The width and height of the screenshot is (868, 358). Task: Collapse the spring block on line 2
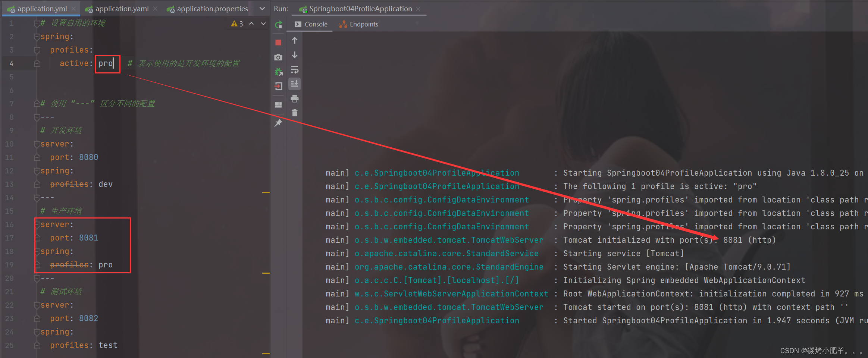(37, 37)
